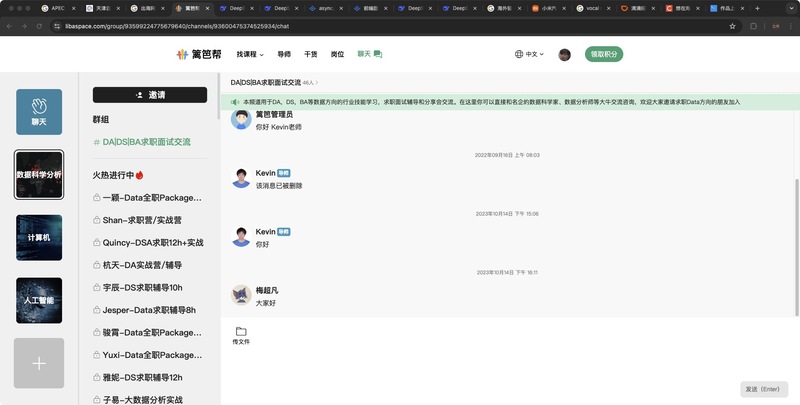
Task: Open locked channel 子易-大数据分析实战
Action: click(138, 399)
